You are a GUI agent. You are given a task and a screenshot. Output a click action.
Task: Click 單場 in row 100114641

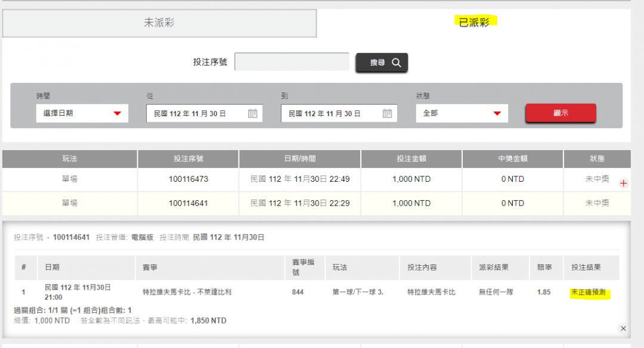(69, 203)
